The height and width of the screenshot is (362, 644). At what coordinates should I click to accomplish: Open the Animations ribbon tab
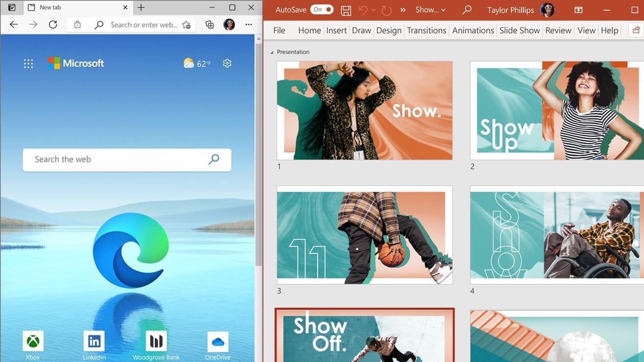click(473, 30)
